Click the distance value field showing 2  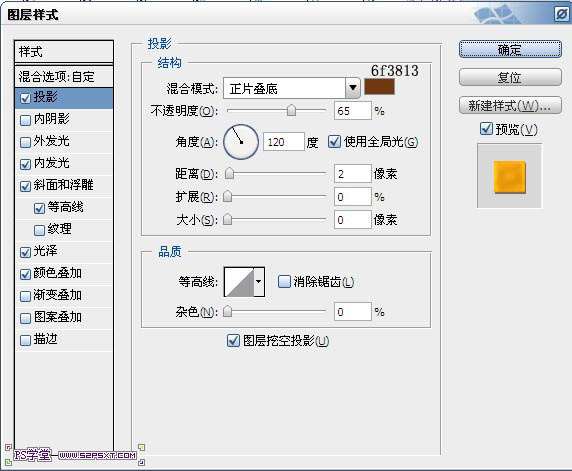point(352,174)
